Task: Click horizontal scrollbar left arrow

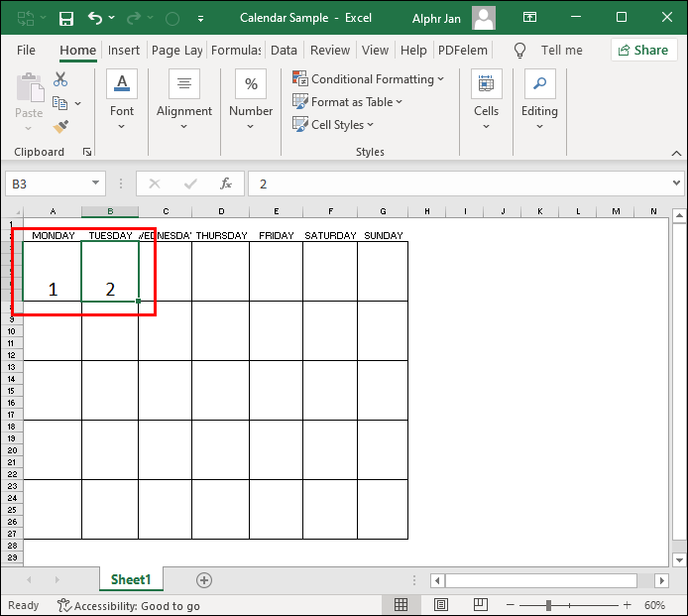Action: 437,581
